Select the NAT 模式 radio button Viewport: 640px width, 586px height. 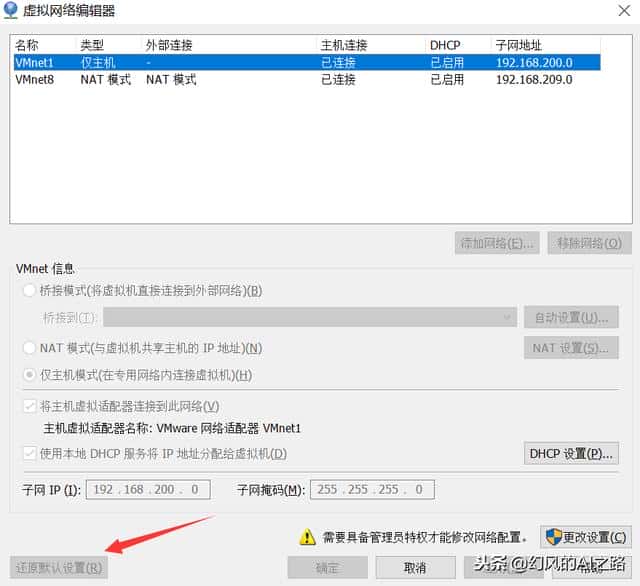pos(29,348)
